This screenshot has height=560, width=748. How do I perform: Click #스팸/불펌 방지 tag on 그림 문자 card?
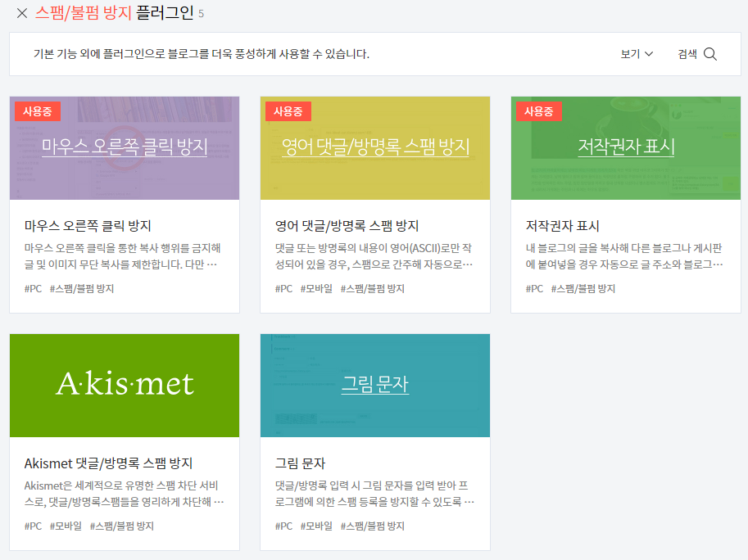373,526
